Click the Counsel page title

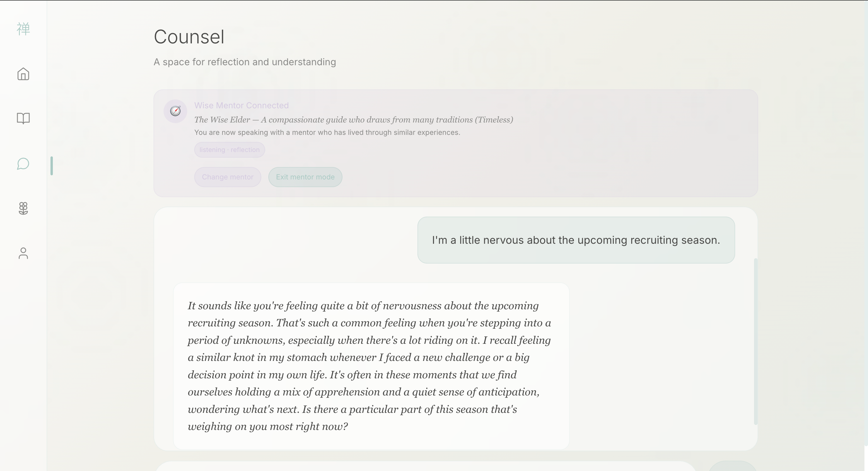(x=189, y=37)
